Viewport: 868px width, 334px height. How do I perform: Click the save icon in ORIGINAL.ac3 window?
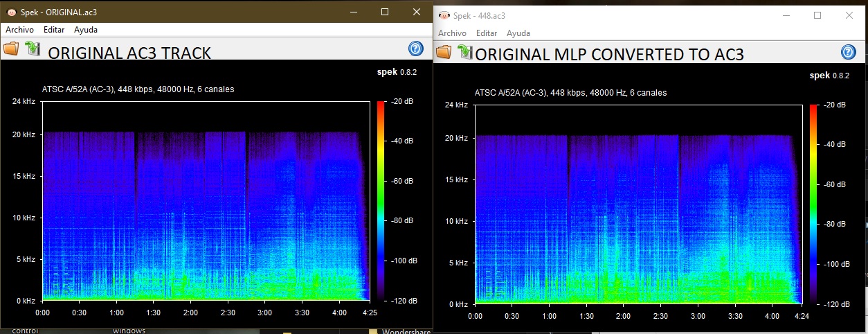point(32,48)
